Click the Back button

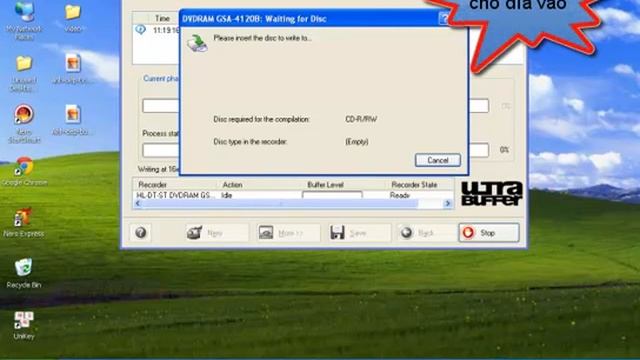pyautogui.click(x=427, y=233)
